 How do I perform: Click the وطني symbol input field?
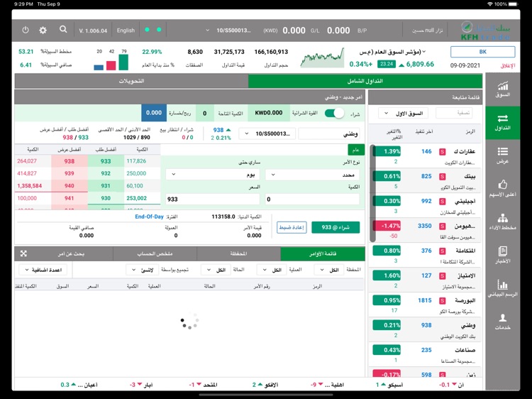click(328, 133)
